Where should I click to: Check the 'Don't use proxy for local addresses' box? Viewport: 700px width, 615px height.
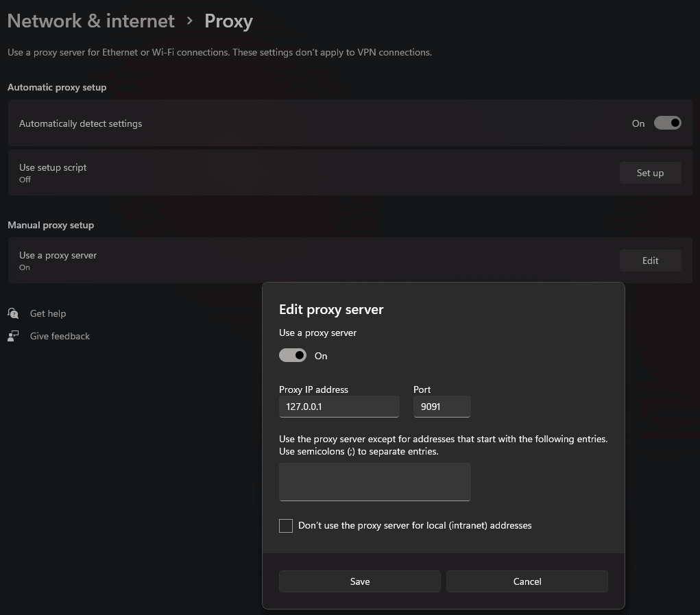286,526
